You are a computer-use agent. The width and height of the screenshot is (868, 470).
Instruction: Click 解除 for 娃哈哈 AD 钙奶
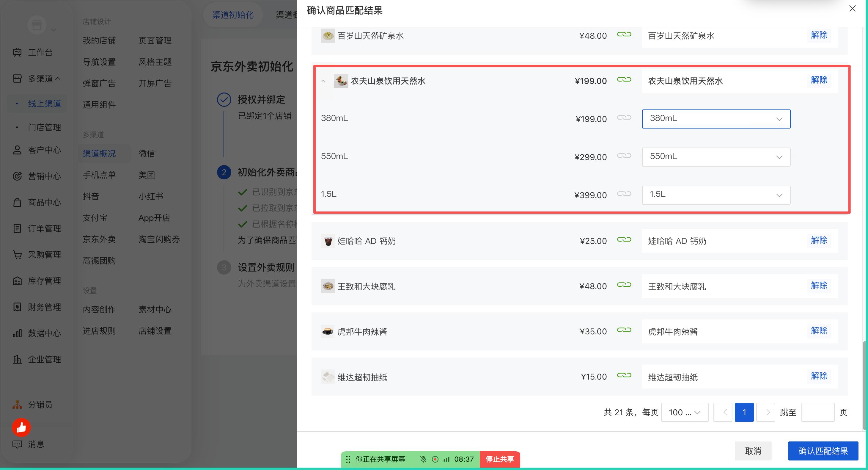[x=819, y=240]
